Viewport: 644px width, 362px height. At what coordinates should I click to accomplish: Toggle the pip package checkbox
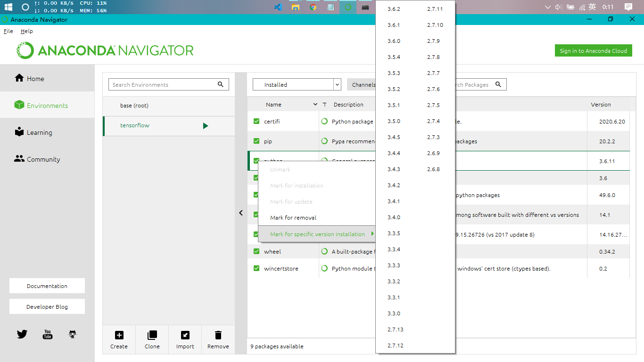tap(256, 141)
